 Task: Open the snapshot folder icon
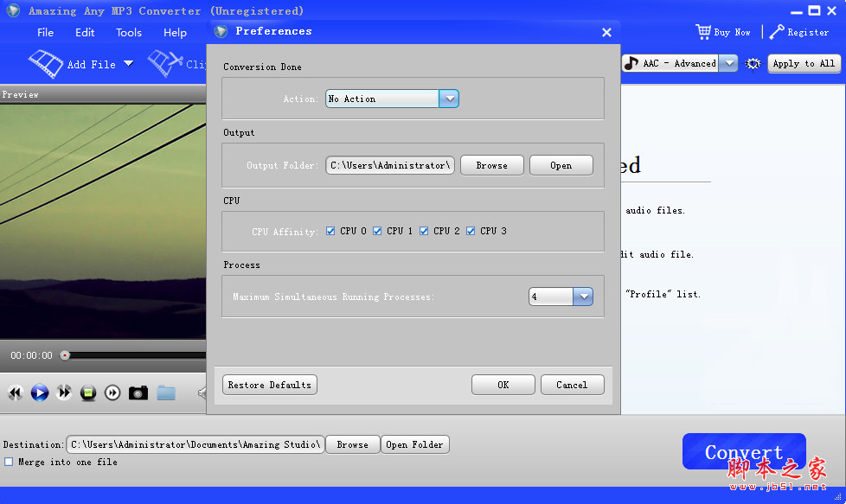pyautogui.click(x=166, y=393)
